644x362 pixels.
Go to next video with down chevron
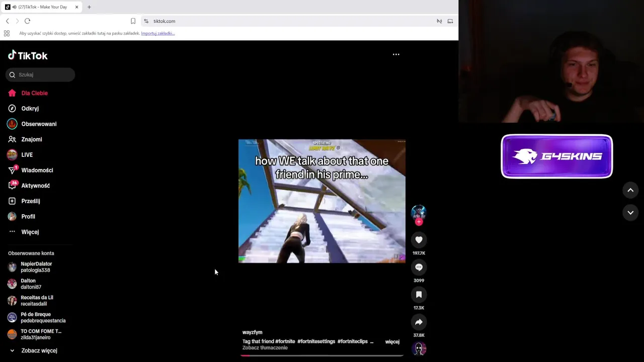(630, 213)
